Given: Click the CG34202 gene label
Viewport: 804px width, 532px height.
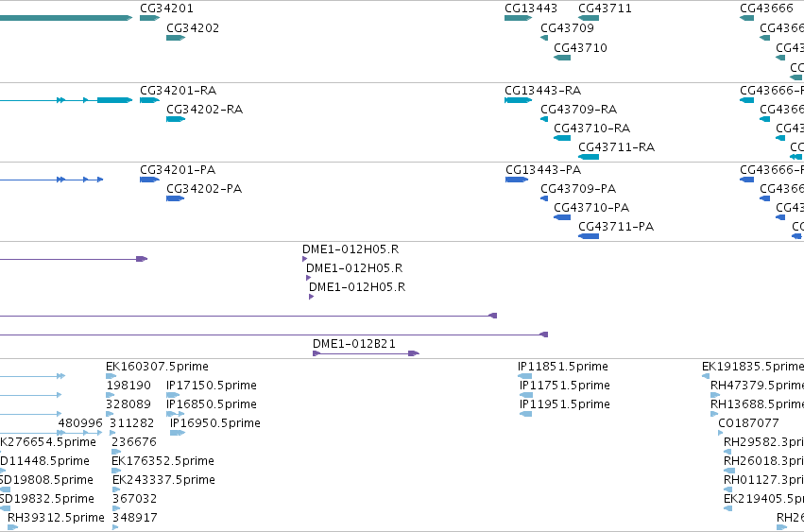Looking at the screenshot, I should (x=193, y=28).
